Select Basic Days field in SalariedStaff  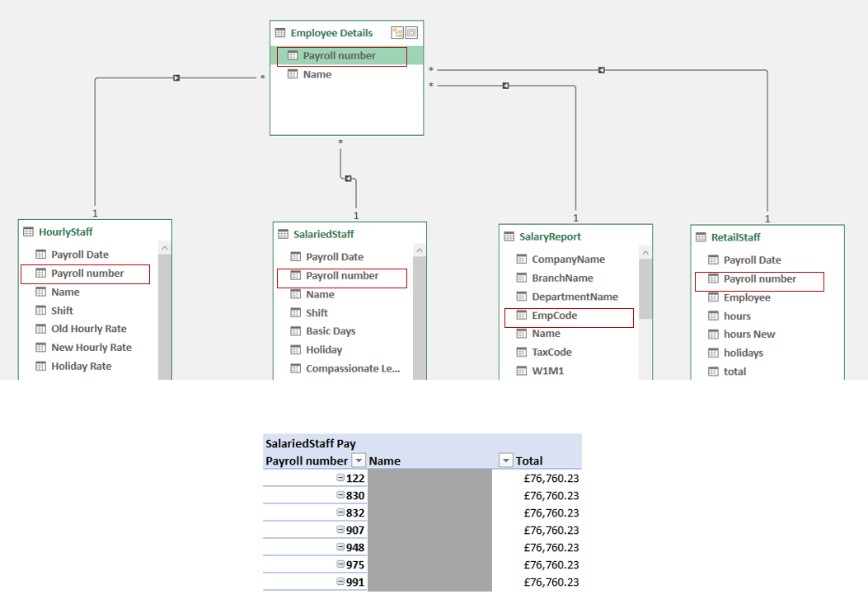[x=331, y=331]
